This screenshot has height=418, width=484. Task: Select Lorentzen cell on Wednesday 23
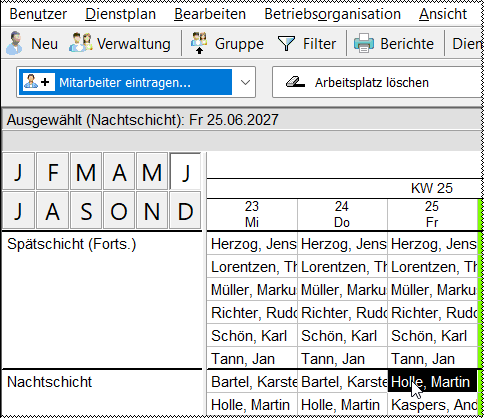[x=252, y=267]
